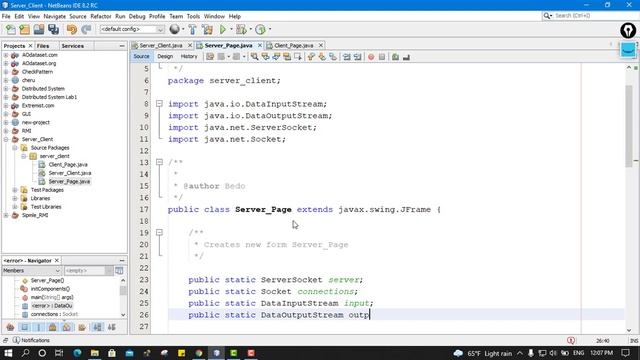This screenshot has height=360, width=640.
Task: Click the Clean and Build icon
Action: pos(207,29)
